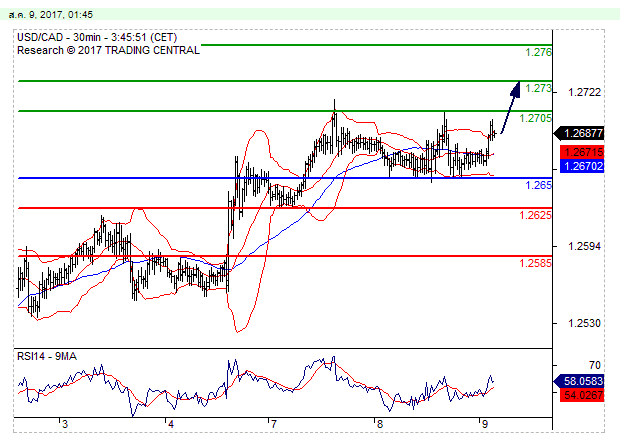Click the 1.276 resistance level label
Screen dimensions: 620x447
click(x=538, y=52)
